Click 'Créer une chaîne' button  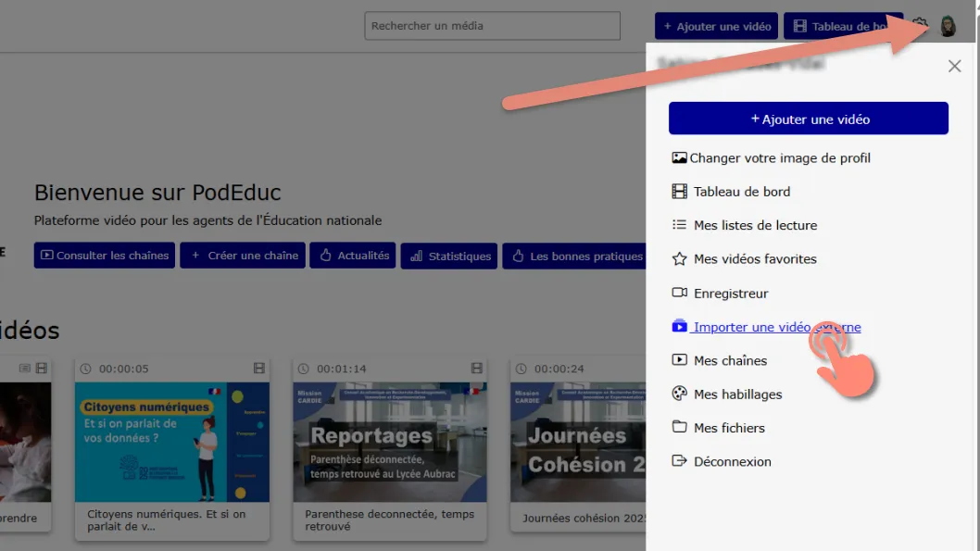243,256
